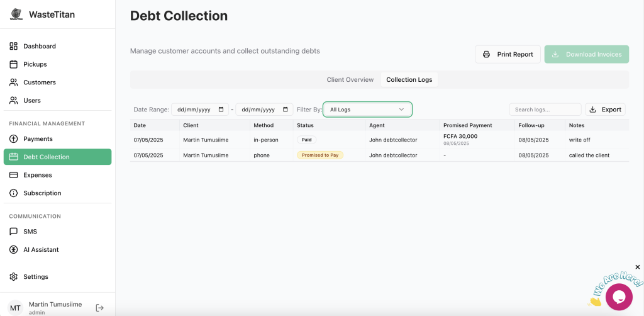Click the MT user avatar
Screen dimensions: 644x316
point(16,308)
